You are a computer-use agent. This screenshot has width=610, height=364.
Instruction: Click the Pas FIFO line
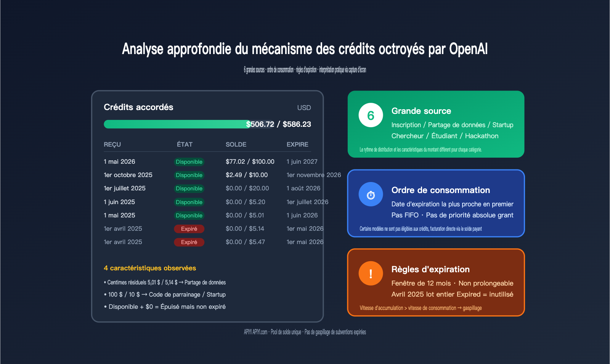[452, 215]
